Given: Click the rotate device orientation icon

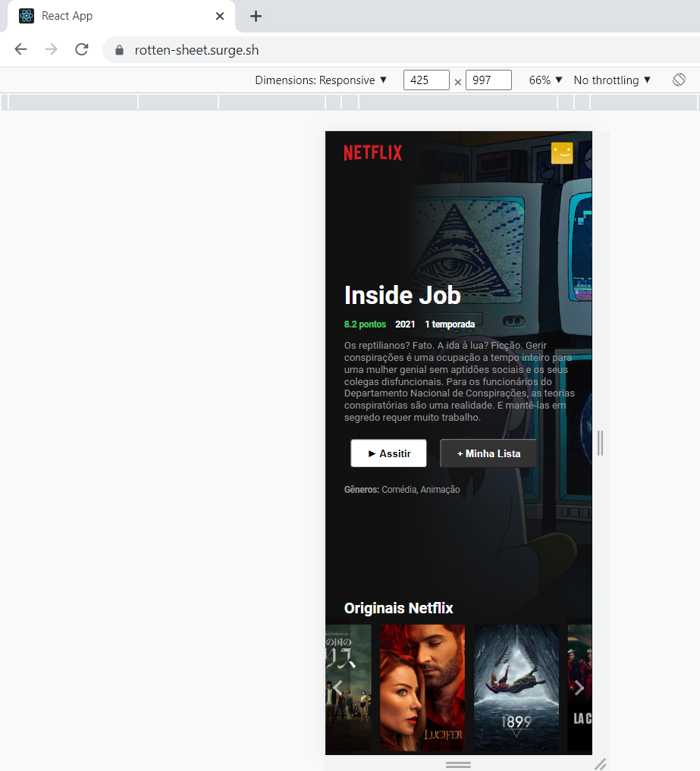Looking at the screenshot, I should tap(679, 79).
